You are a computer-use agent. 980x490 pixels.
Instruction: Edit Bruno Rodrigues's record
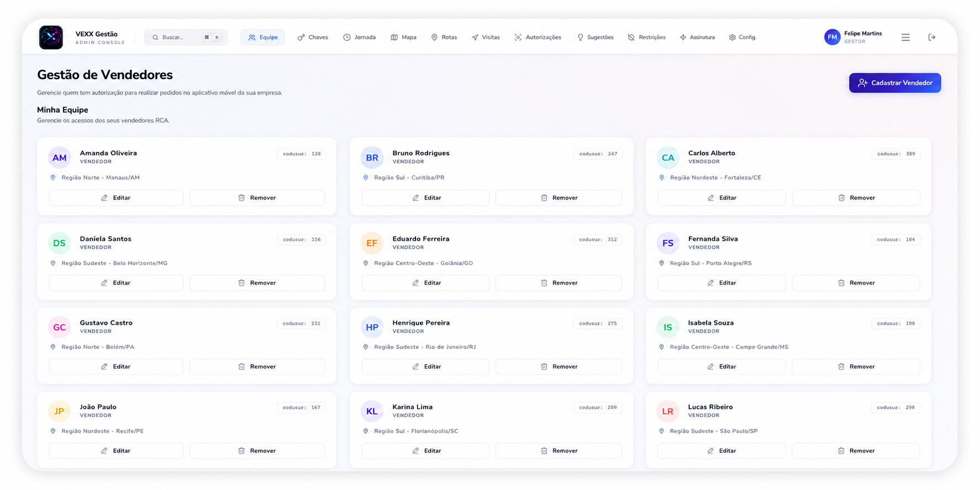[x=425, y=198]
